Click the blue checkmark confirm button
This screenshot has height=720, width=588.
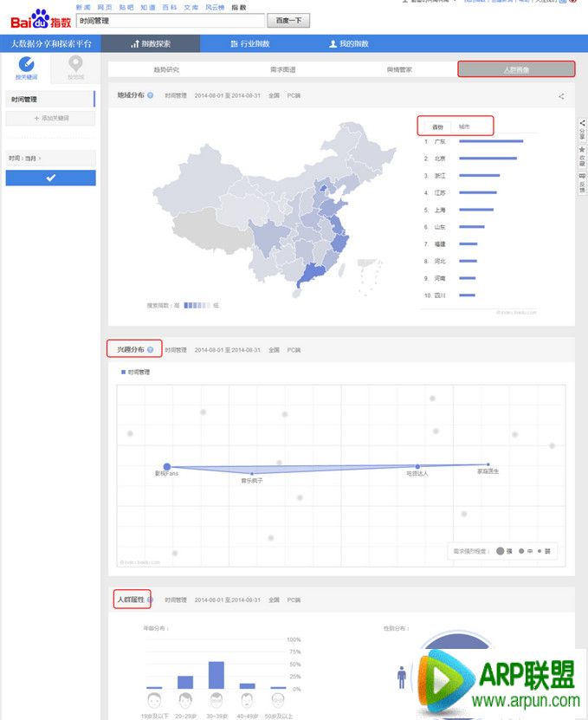point(50,178)
